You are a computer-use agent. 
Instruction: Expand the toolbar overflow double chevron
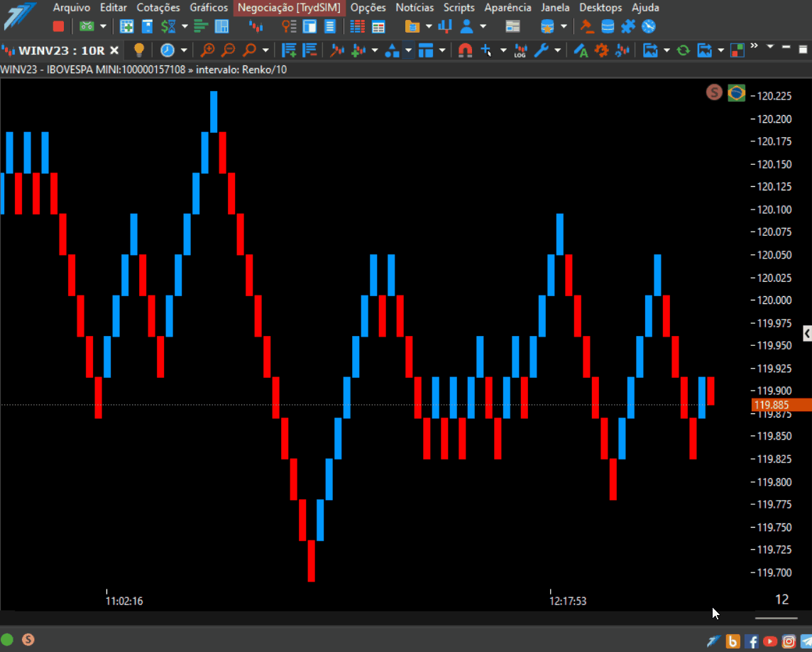coord(754,45)
